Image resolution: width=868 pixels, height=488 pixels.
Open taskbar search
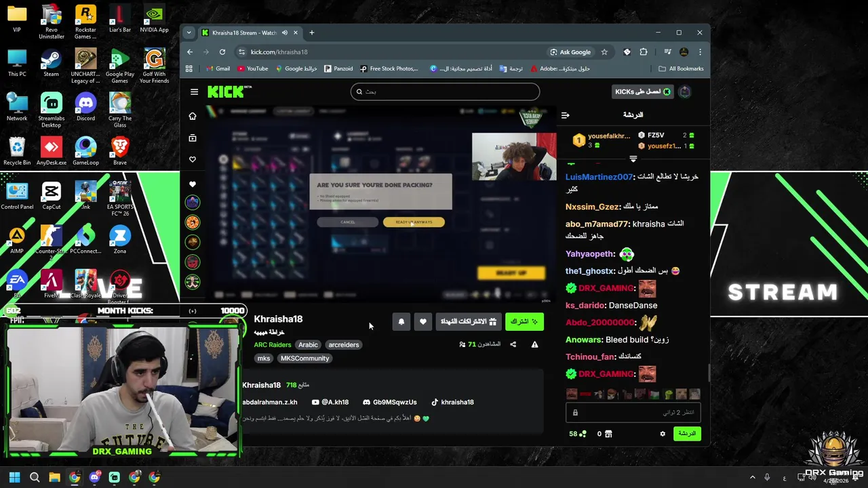tap(35, 478)
